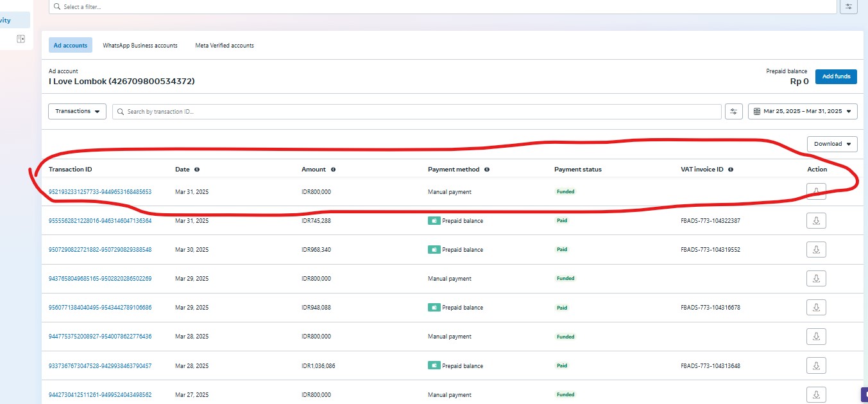This screenshot has height=404, width=868.
Task: Open transaction 9555562821228016-9463146047136364
Action: (x=100, y=221)
